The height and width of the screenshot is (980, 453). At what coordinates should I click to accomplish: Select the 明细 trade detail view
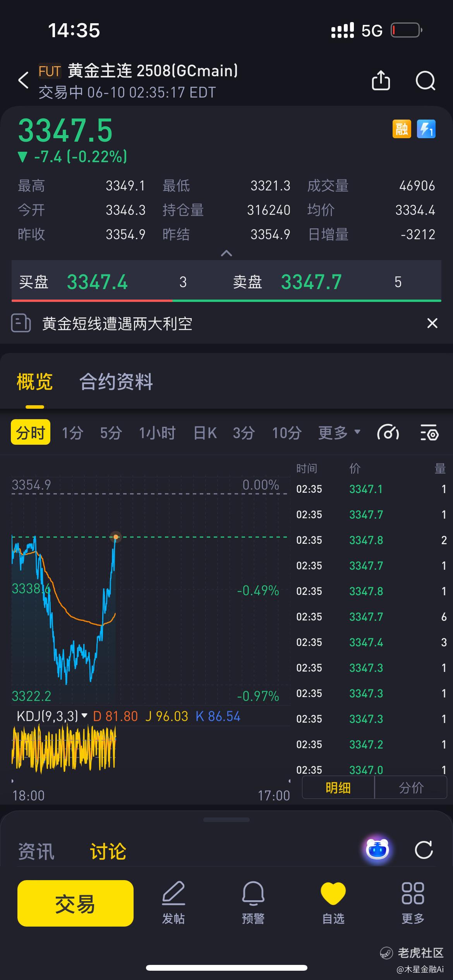click(338, 787)
